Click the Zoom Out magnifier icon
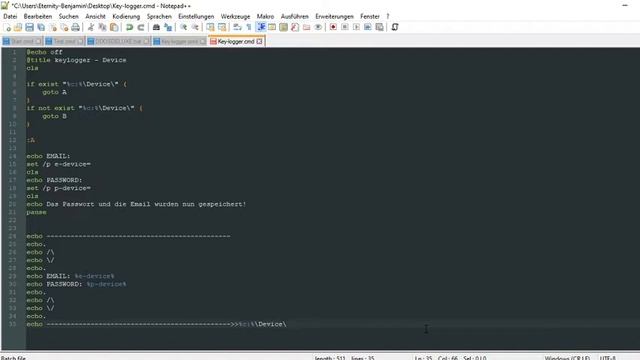Viewport: 640px width, 360px height. coord(195,27)
